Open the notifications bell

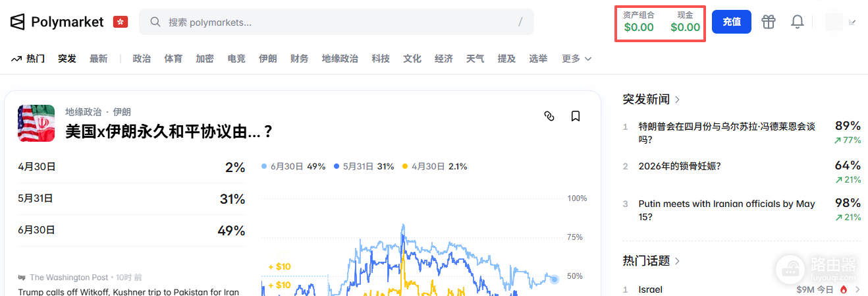(x=798, y=22)
